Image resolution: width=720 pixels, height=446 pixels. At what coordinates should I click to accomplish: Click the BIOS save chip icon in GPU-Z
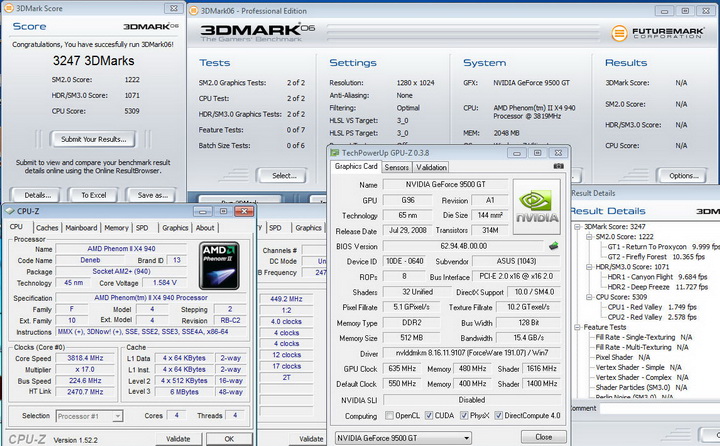(x=554, y=246)
